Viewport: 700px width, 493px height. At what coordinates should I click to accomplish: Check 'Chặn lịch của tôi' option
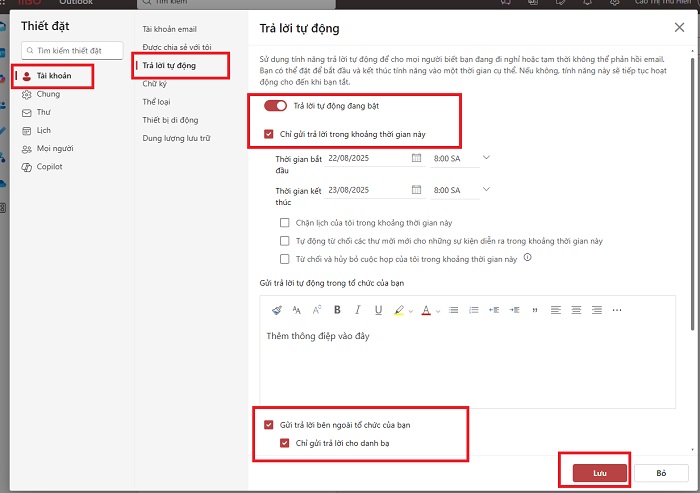click(x=284, y=222)
